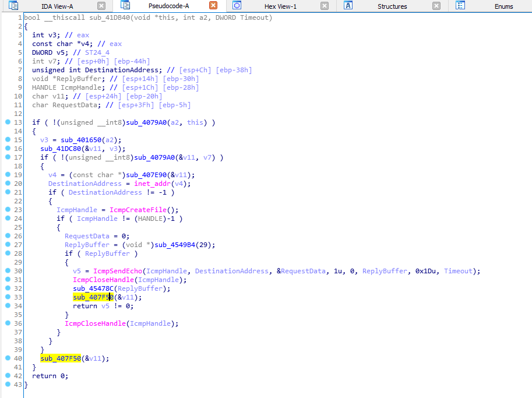Click function name sub_41DB40 in the header
Image resolution: width=532 pixels, height=398 pixels.
(110, 17)
